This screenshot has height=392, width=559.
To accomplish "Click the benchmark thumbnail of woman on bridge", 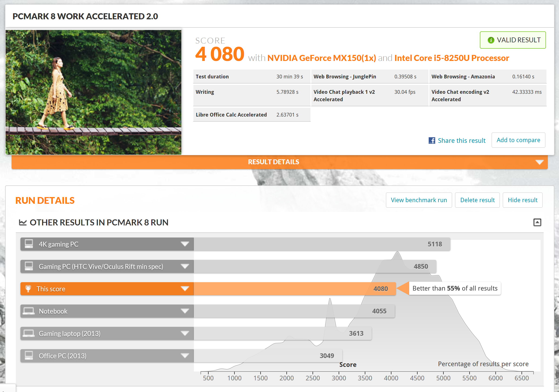I will [x=93, y=92].
